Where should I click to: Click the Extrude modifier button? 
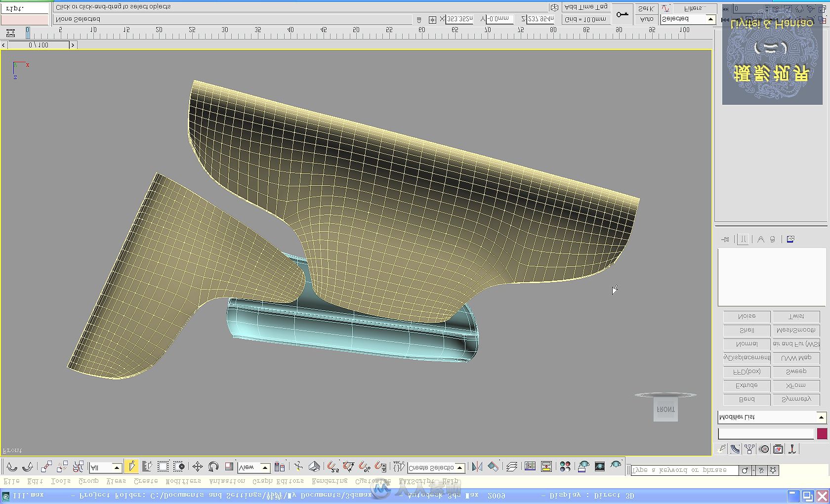click(x=747, y=385)
